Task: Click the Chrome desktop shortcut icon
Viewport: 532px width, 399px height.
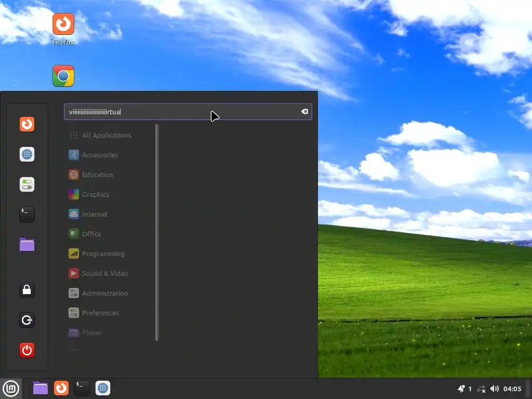Action: pyautogui.click(x=63, y=76)
